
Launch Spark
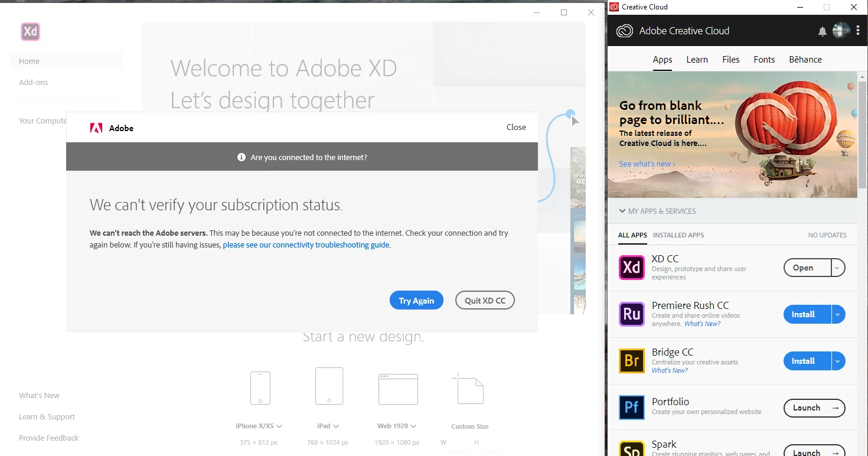click(814, 451)
